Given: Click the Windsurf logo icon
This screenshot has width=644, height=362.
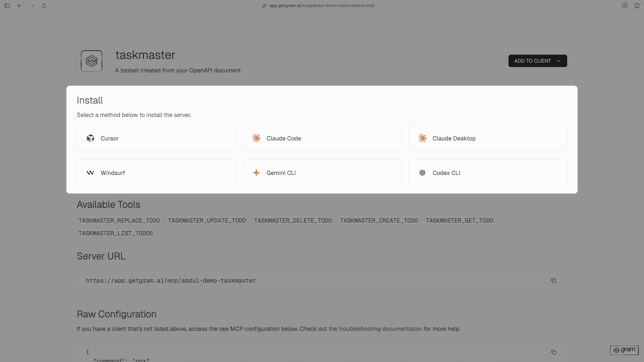Looking at the screenshot, I should pos(90,173).
